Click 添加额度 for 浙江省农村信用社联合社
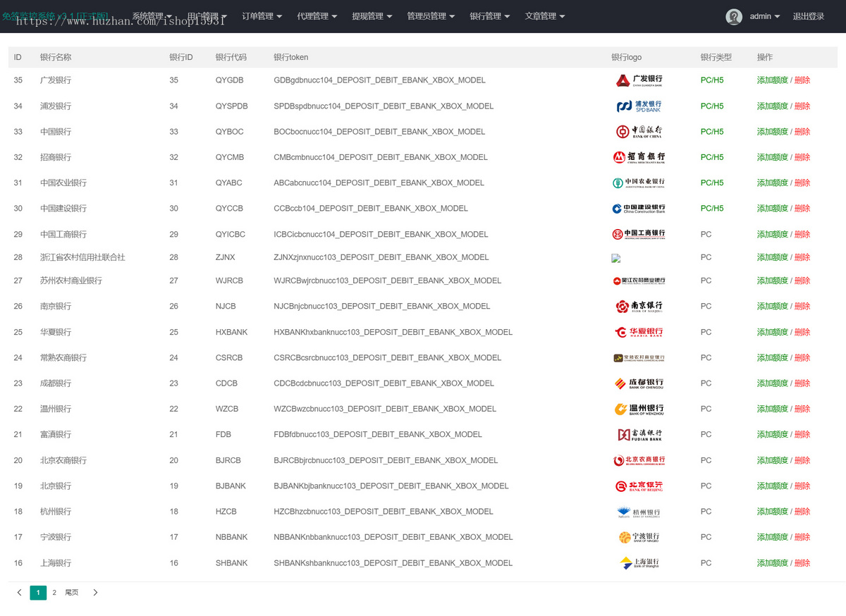The height and width of the screenshot is (616, 846). click(772, 257)
